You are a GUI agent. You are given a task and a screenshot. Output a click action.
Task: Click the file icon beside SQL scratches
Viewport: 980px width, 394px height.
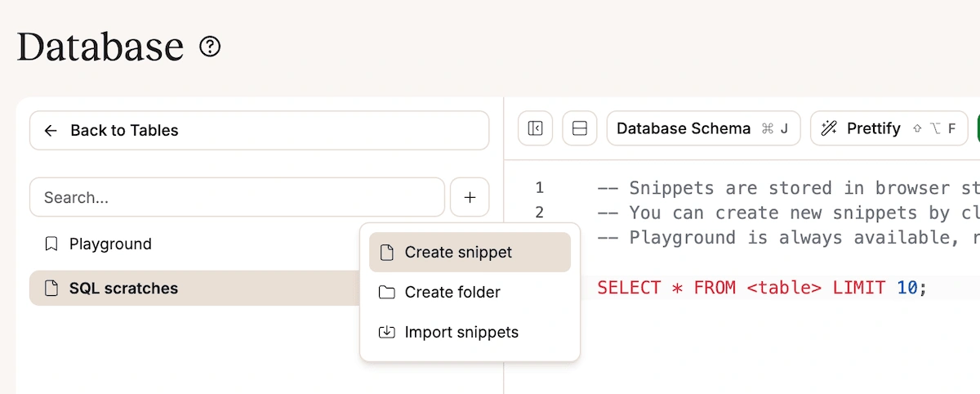(51, 289)
